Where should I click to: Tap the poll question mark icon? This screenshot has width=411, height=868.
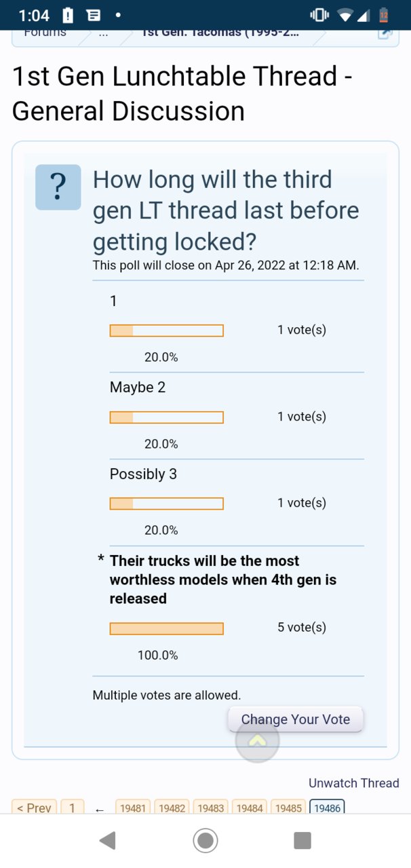click(58, 187)
